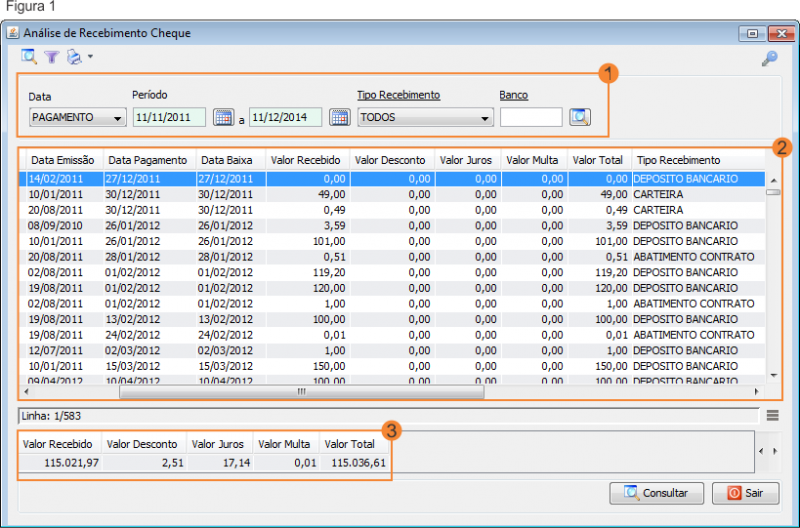Sort by Data Pagamento column header

148,160
